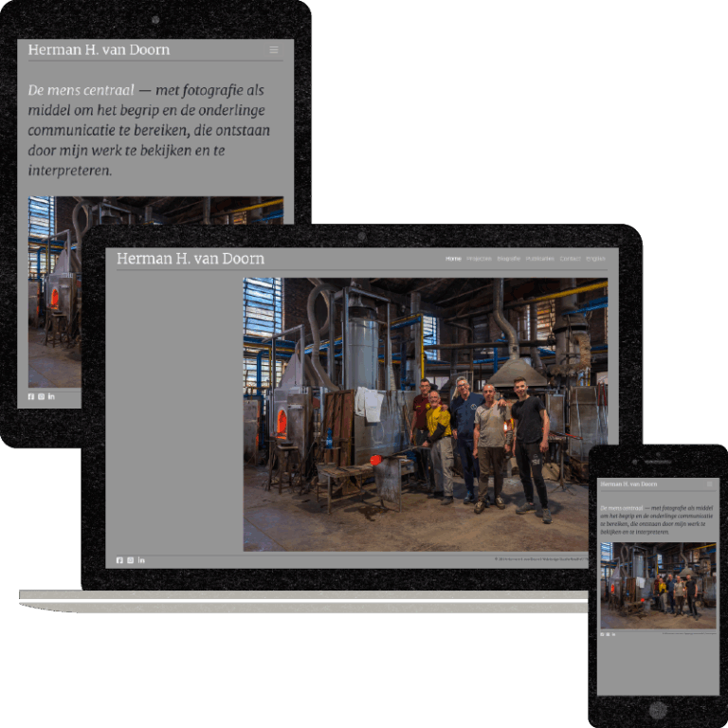This screenshot has height=728, width=728.
Task: Tap the phone's home button
Action: pos(658,709)
